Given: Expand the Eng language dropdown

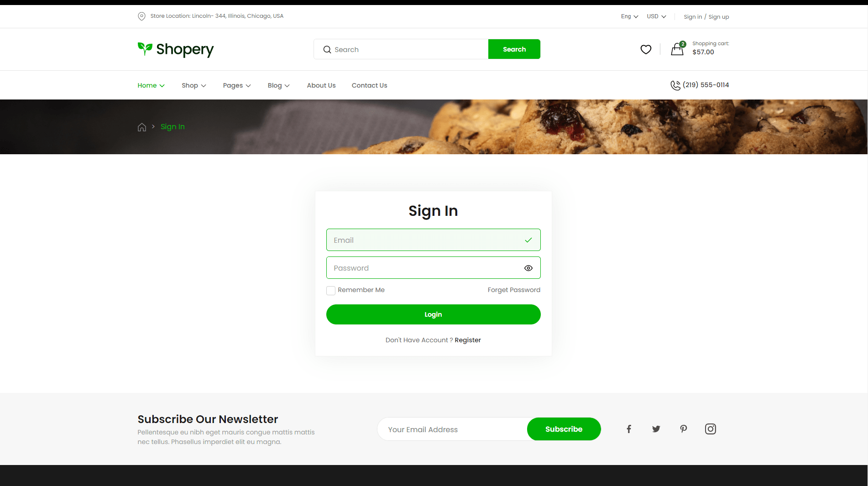Looking at the screenshot, I should tap(630, 16).
